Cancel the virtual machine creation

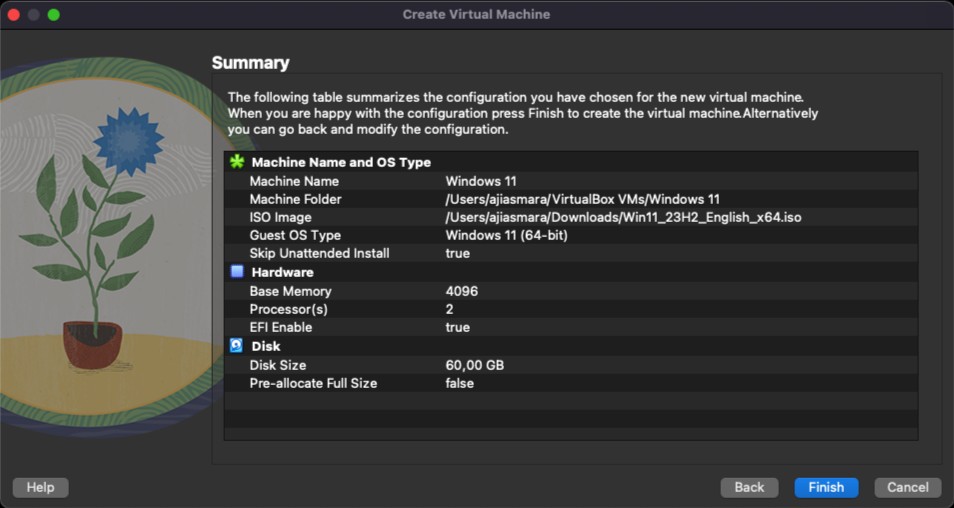click(907, 487)
